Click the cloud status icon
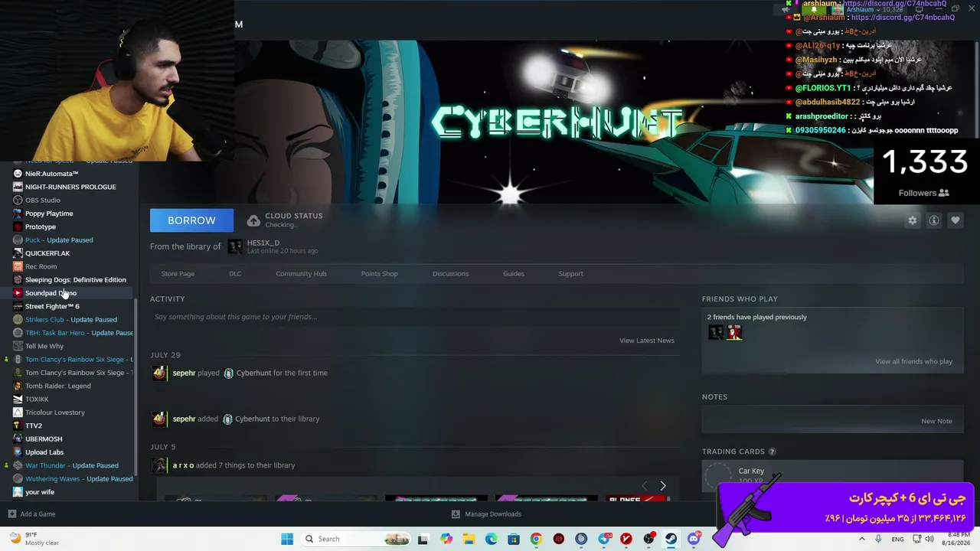 click(253, 220)
